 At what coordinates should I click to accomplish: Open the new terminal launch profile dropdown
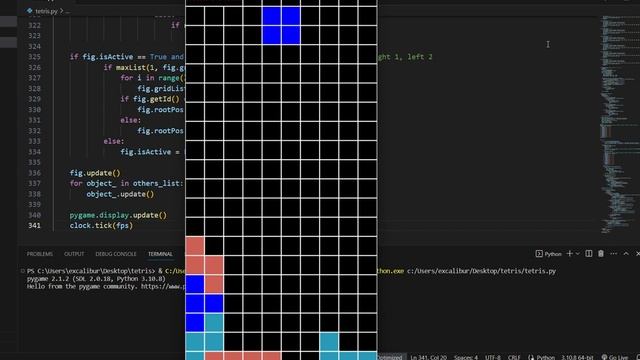(577, 254)
